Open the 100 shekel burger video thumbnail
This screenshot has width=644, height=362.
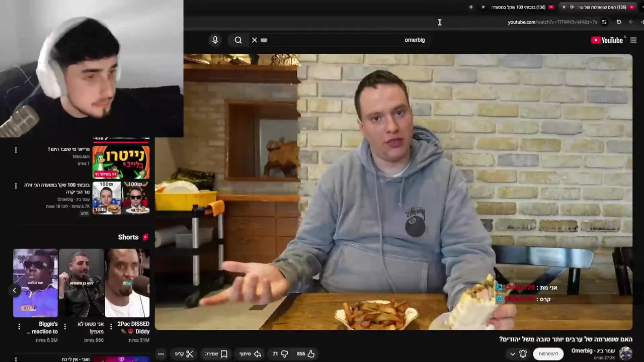click(121, 198)
